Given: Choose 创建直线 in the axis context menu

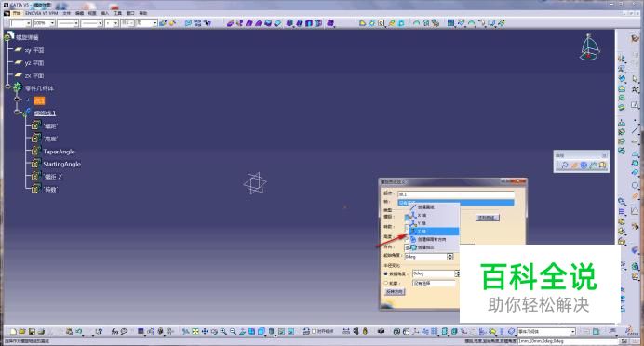Looking at the screenshot, I should (x=434, y=207).
